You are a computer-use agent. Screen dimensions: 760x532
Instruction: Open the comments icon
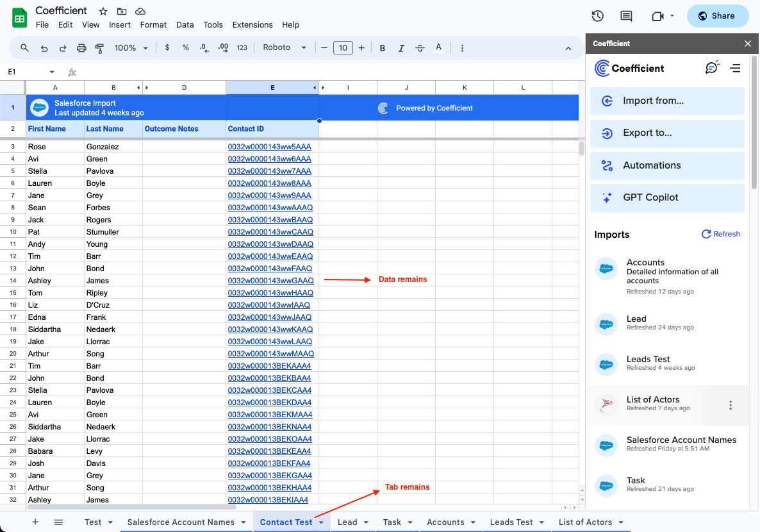tap(626, 16)
